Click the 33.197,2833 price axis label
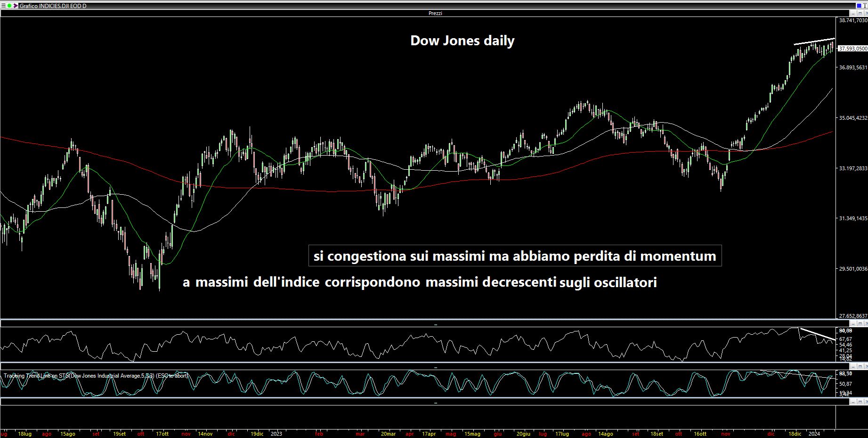 [853, 168]
